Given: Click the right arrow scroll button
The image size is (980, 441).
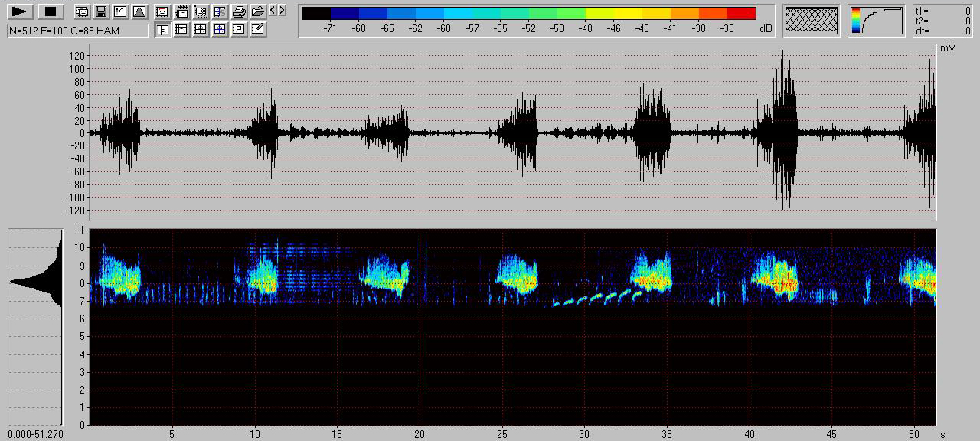Looking at the screenshot, I should coord(283,10).
